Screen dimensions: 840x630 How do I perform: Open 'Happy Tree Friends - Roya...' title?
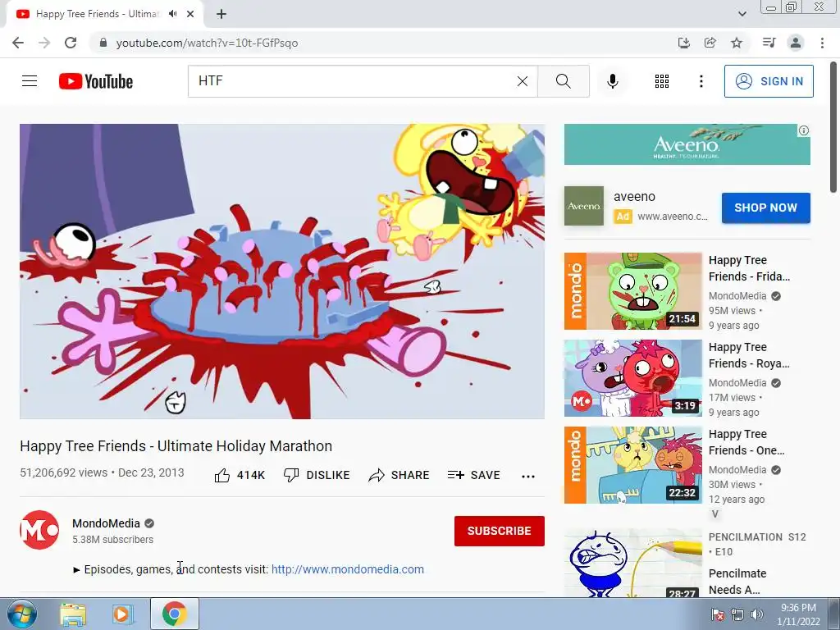coord(749,355)
